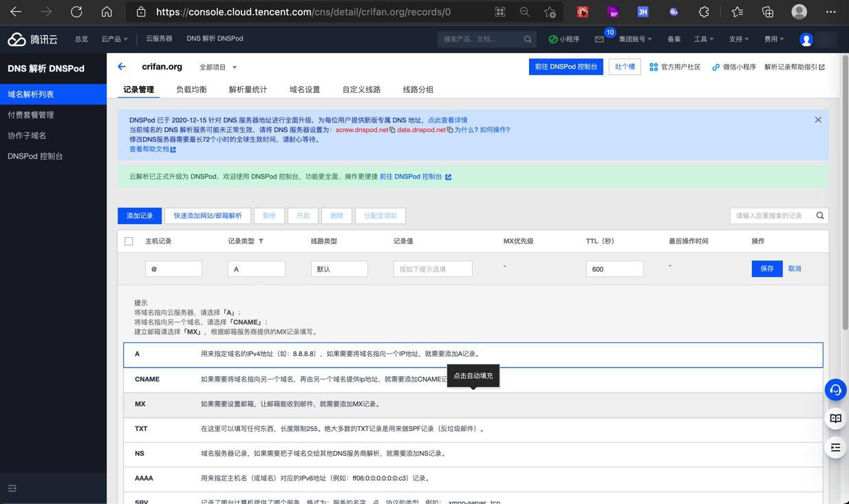Image resolution: width=849 pixels, height=504 pixels.
Task: Click the record search input box
Action: [x=773, y=215]
